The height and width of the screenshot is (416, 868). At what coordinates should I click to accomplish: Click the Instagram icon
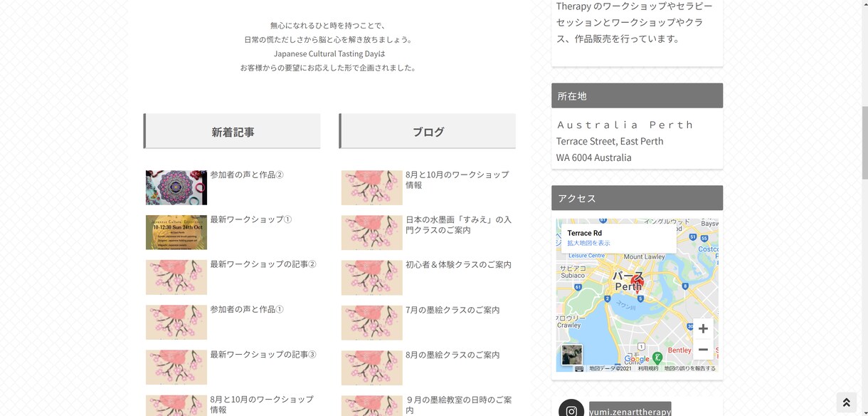point(571,411)
